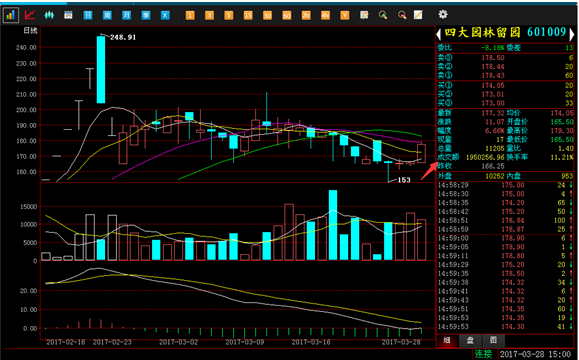Click the 换手率 value 11.21%
Viewport: 579px width, 360px height.
(x=562, y=157)
